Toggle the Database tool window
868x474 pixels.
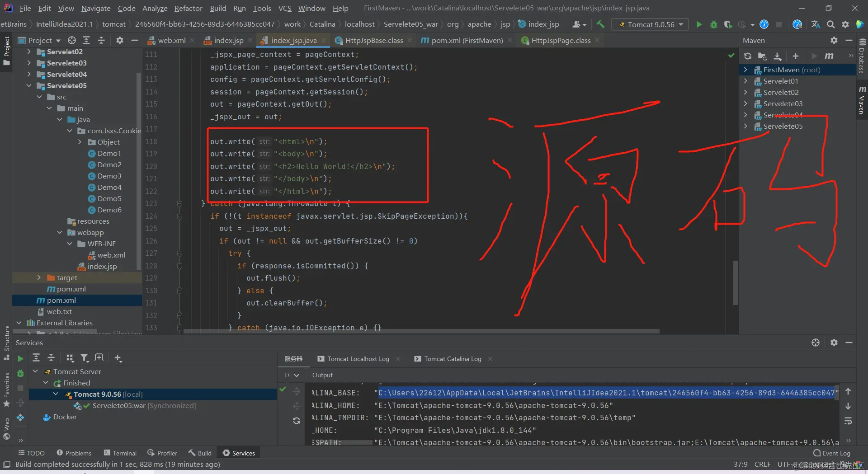coord(862,56)
